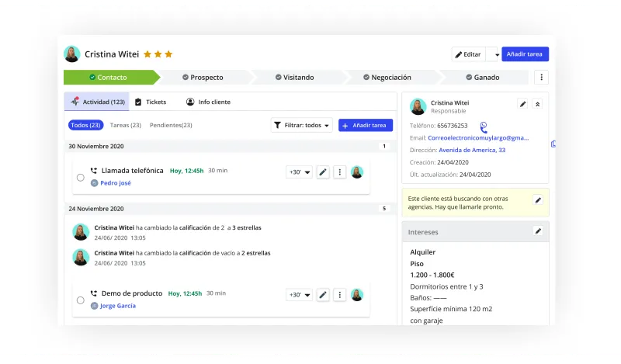Switch to the Info cliente tab

pyautogui.click(x=208, y=102)
